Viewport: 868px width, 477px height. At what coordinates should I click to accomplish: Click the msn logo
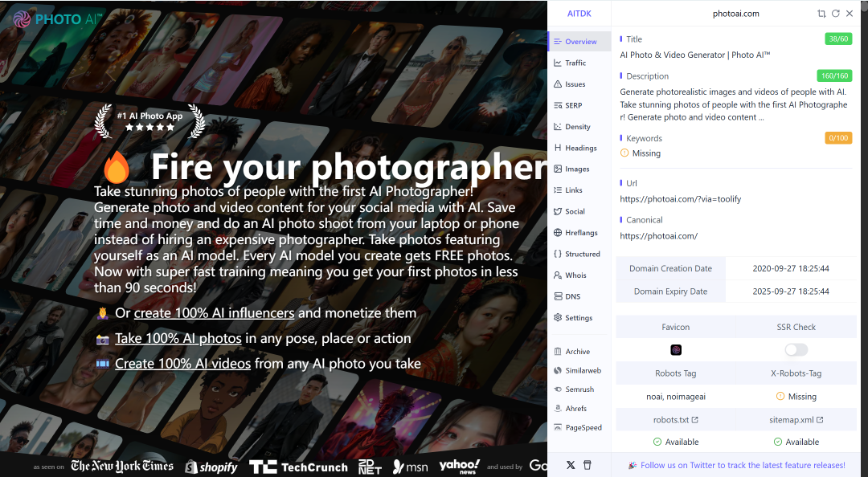[x=410, y=467]
